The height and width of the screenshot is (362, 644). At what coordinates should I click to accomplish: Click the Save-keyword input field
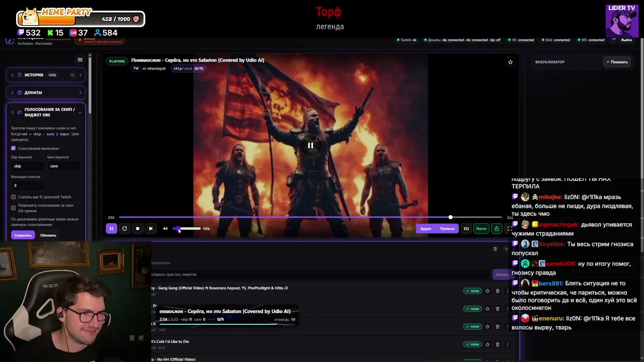click(x=63, y=166)
